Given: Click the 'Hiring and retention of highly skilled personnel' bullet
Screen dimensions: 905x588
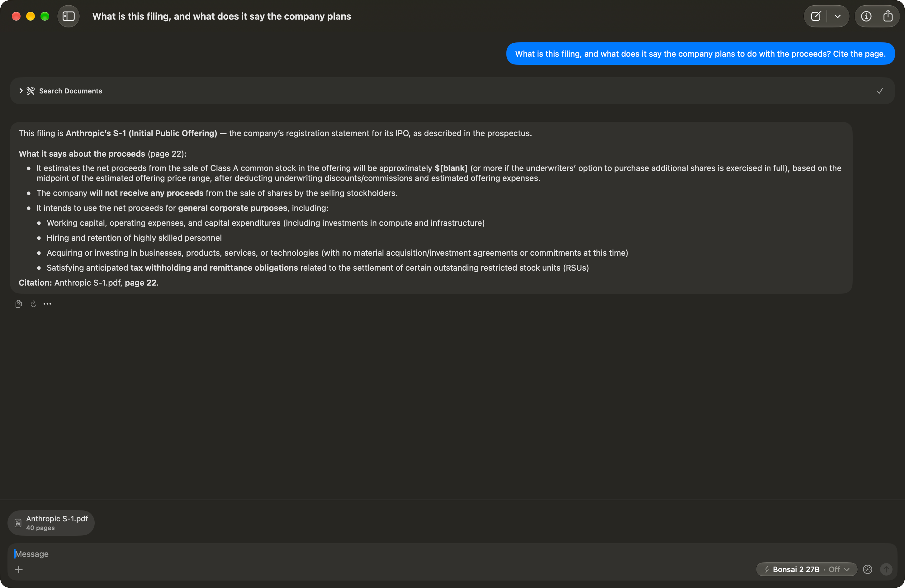Looking at the screenshot, I should [x=134, y=238].
